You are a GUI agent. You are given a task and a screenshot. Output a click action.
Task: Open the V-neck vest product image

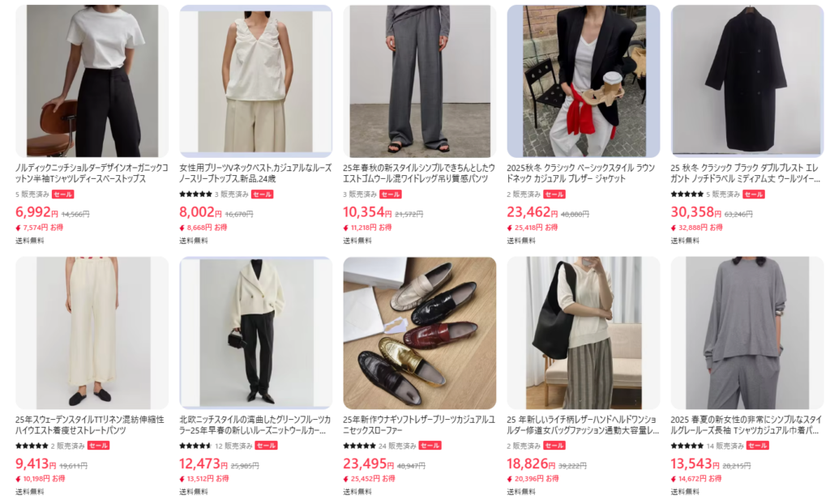[x=255, y=81]
